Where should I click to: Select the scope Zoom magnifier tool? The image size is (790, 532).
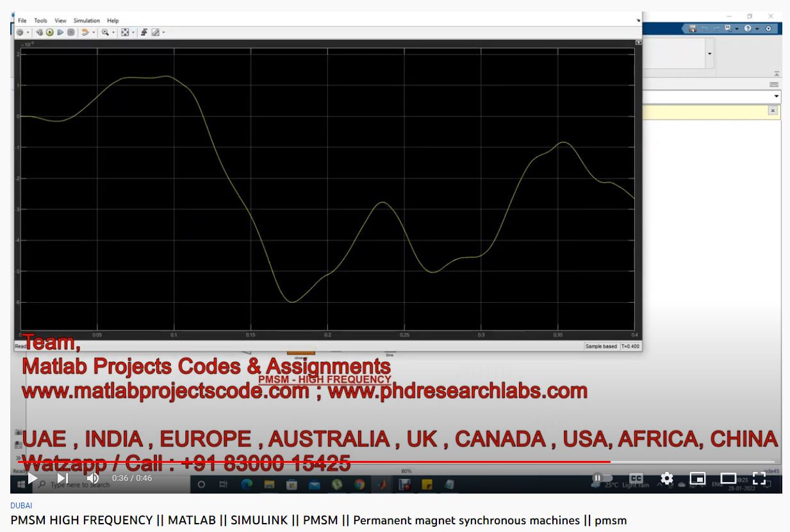[x=105, y=32]
